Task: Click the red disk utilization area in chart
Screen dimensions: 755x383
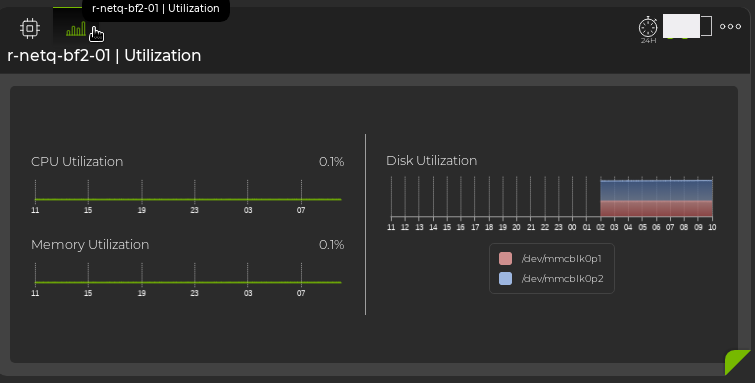Action: pos(656,209)
